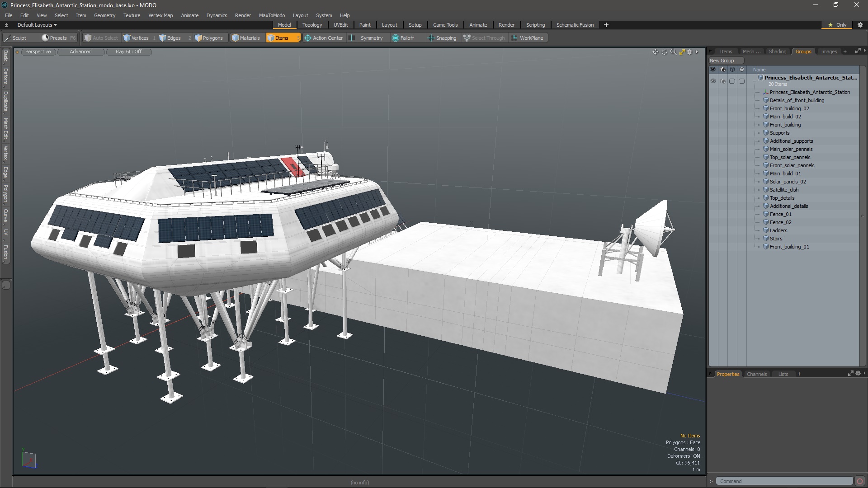The width and height of the screenshot is (868, 488).
Task: Expand the Properties panel side arrow
Action: 864,373
